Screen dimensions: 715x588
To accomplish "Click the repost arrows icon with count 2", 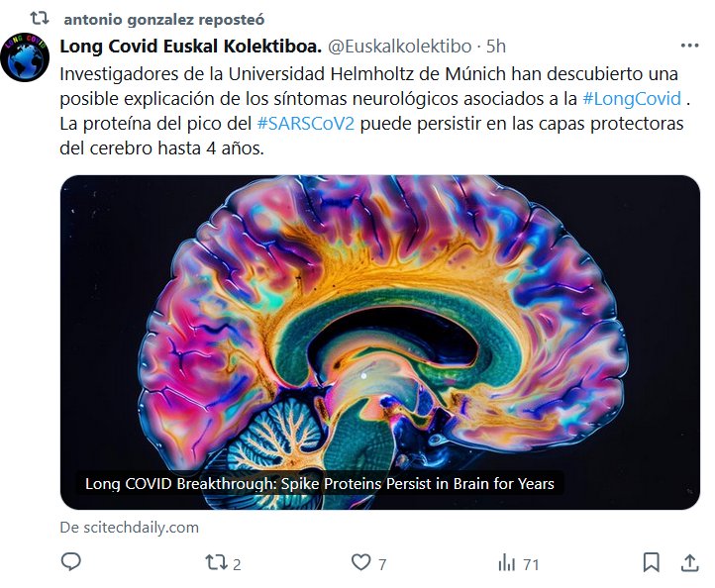I will coord(216,562).
